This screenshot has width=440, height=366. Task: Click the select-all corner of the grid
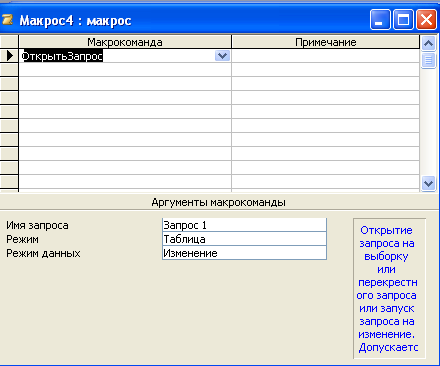pyautogui.click(x=9, y=42)
